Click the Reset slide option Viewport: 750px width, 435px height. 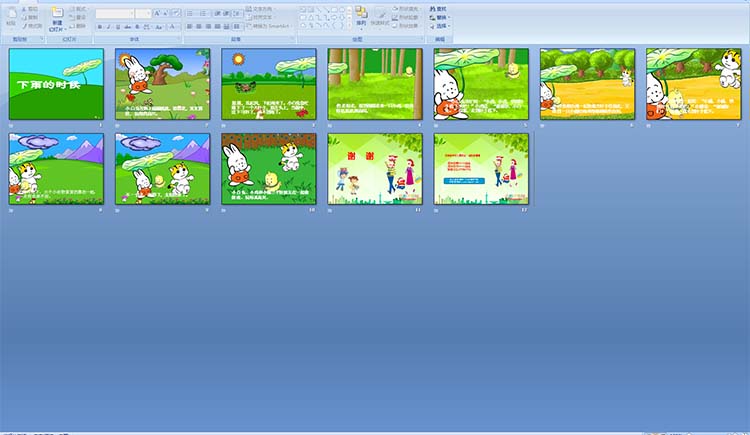[x=78, y=17]
